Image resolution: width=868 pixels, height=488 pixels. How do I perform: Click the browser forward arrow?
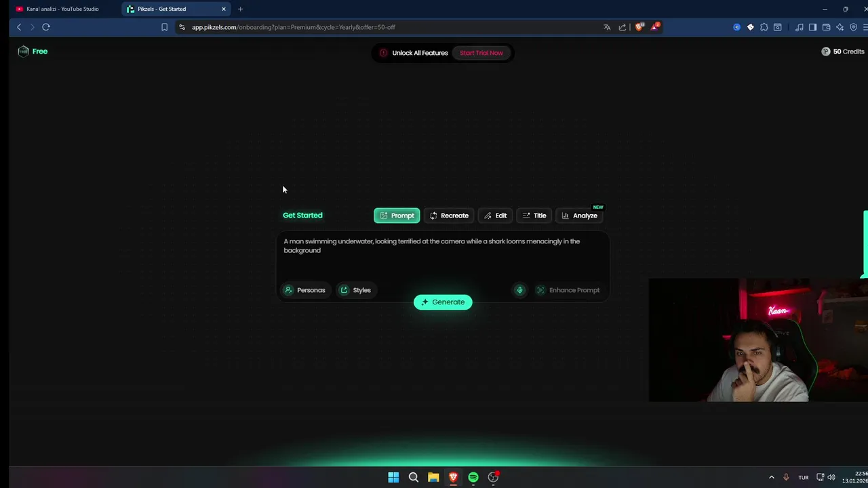click(32, 27)
